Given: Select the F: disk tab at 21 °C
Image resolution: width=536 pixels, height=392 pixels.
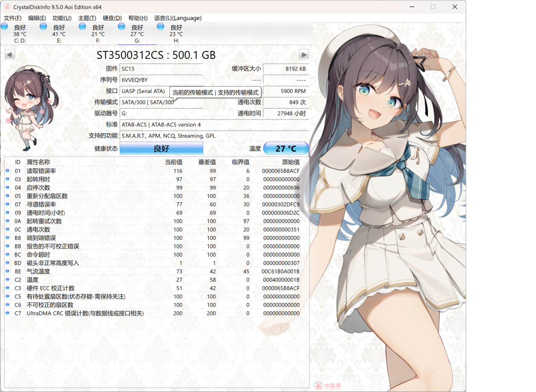Looking at the screenshot, I should click(98, 34).
